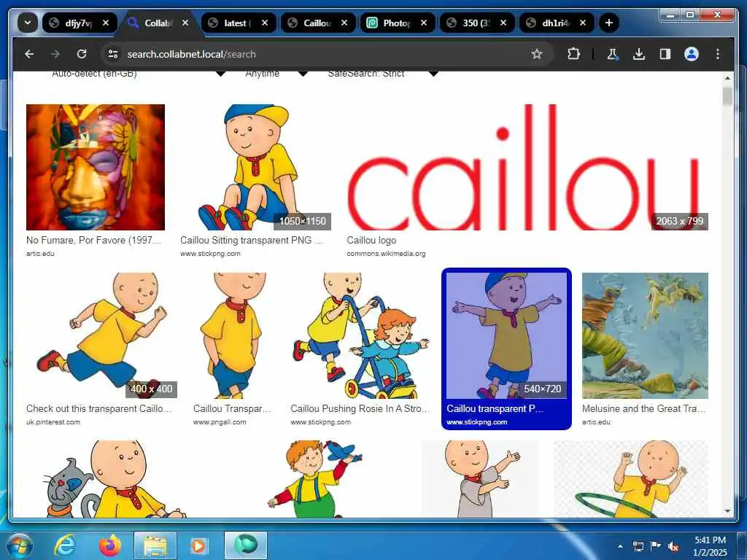Screen dimensions: 747x560
Task: Open the red Caillou logo image
Action: 527,167
